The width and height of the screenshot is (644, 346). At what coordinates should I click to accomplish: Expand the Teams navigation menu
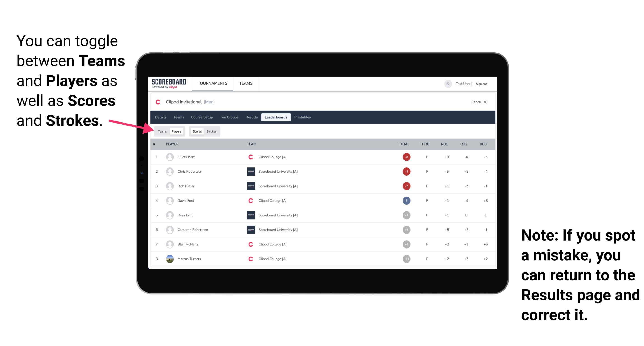click(x=245, y=84)
